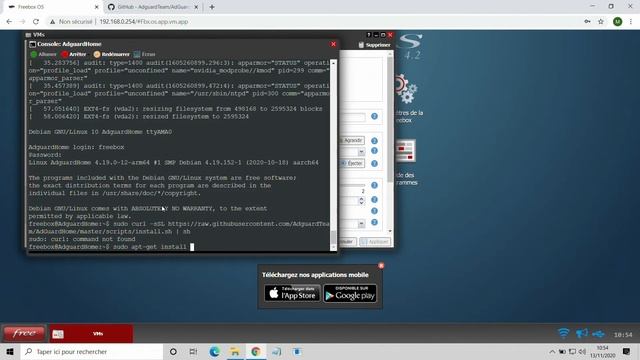Click help icon beside the bottom dropdown
The width and height of the screenshot is (640, 360).
(374, 222)
